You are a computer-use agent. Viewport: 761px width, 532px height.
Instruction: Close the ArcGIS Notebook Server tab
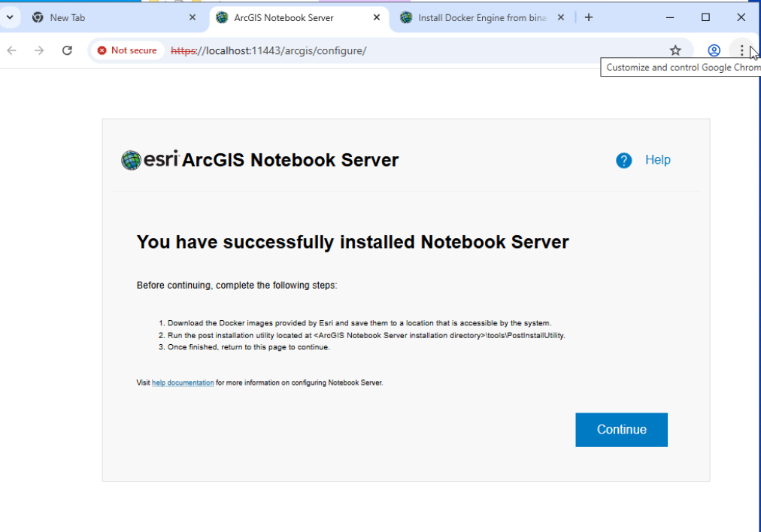(377, 17)
